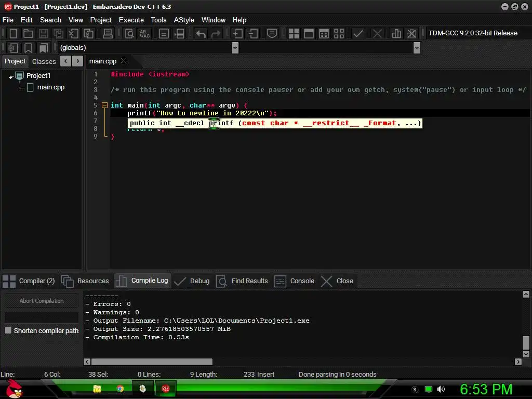532x399 pixels.
Task: Open the Find Results tab
Action: (x=242, y=281)
